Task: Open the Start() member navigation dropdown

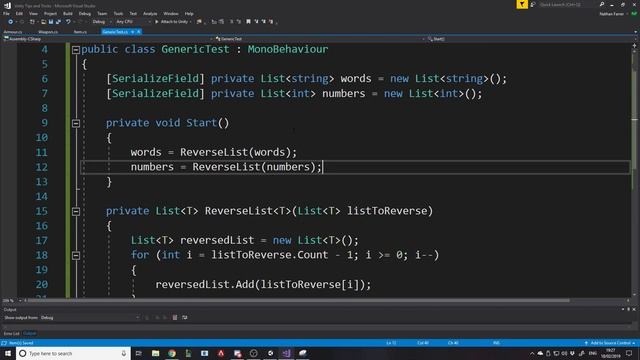Action: pos(530,39)
